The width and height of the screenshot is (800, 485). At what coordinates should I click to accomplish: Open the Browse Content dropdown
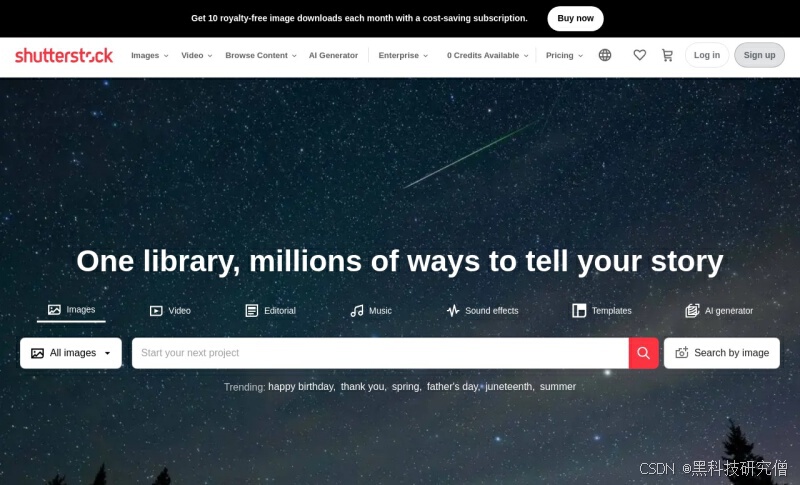261,55
